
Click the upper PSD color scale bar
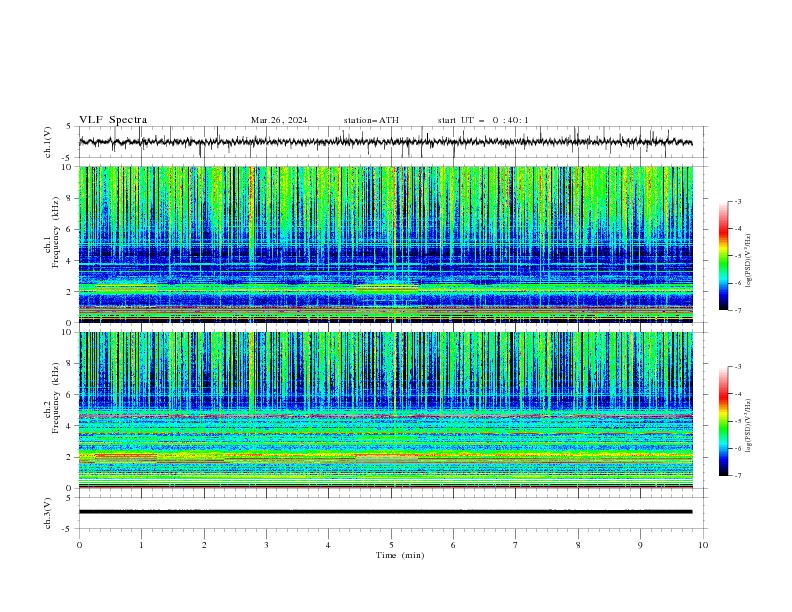pyautogui.click(x=723, y=256)
